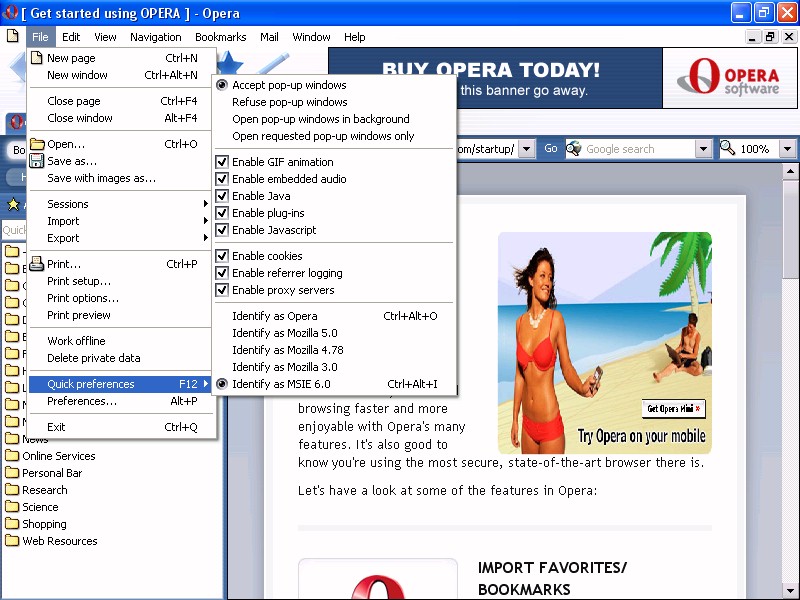
Task: Open the Navigation menu
Action: pos(156,37)
